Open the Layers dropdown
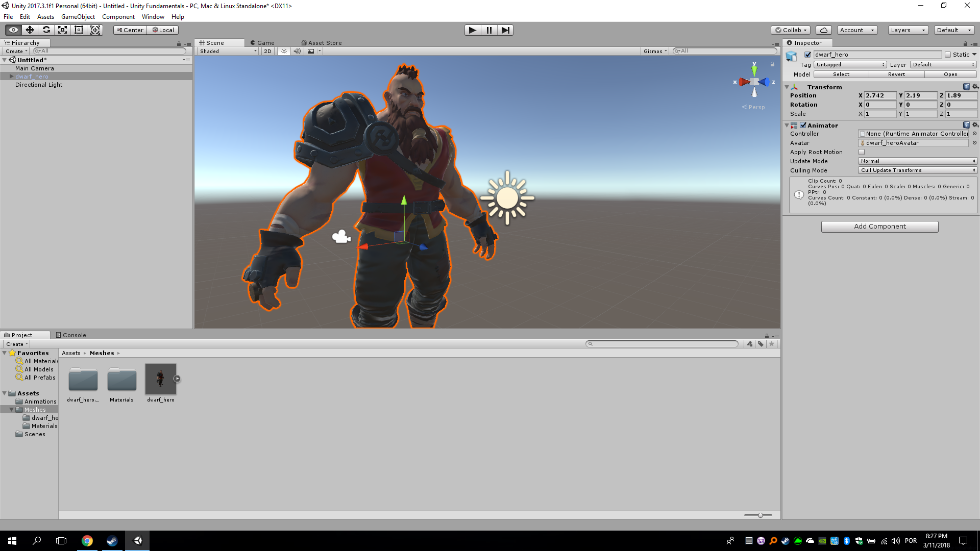Viewport: 980px width, 551px height. (908, 30)
